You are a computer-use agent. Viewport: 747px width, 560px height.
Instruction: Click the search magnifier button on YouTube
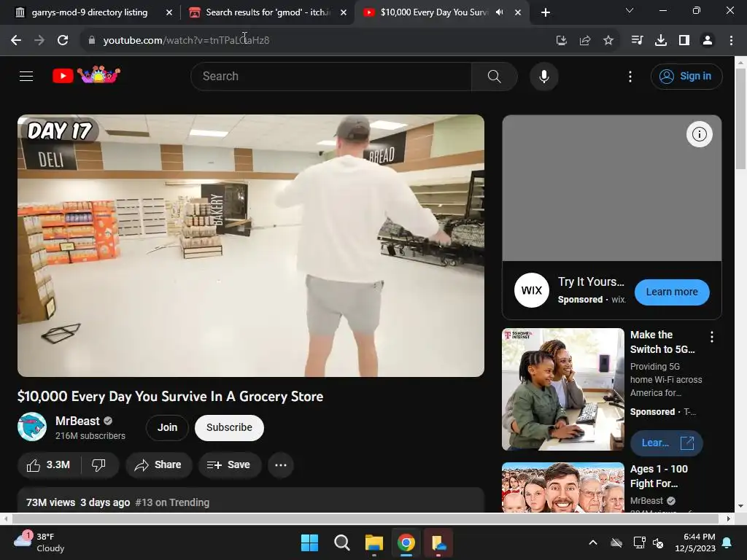pos(494,76)
